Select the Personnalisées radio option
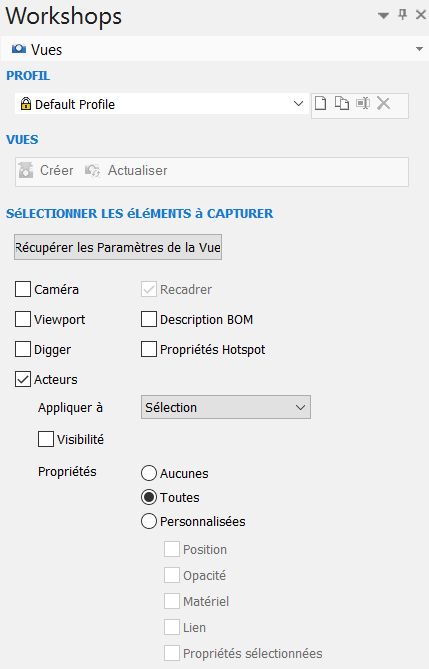Viewport: 429px width, 669px height. coord(149,521)
